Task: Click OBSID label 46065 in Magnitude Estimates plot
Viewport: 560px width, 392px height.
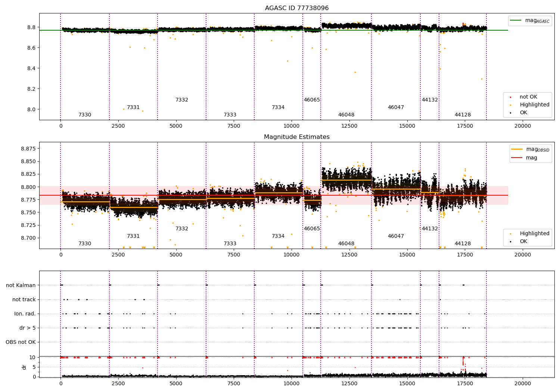Action: click(x=312, y=229)
